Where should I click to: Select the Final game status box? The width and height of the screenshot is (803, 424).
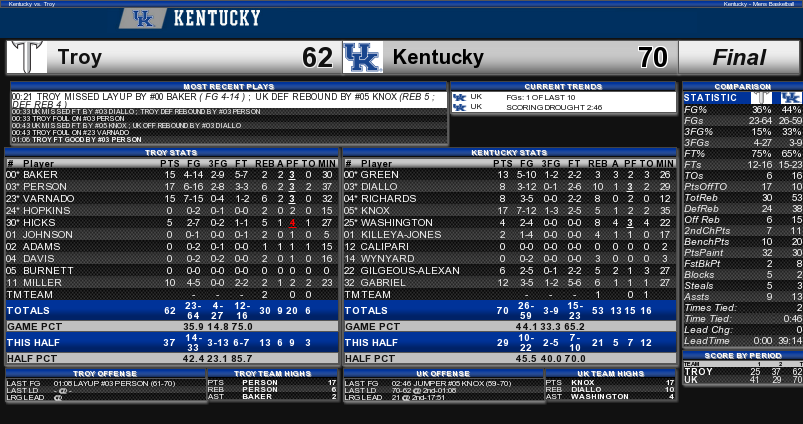739,57
